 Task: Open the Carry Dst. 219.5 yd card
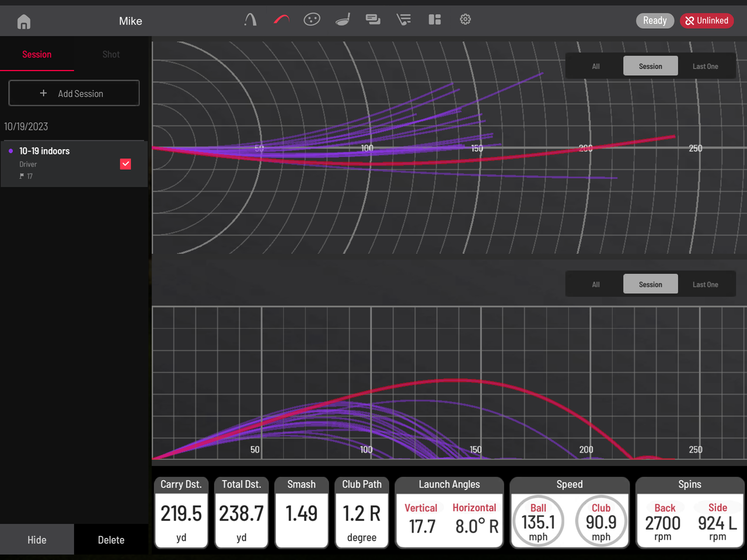click(x=181, y=513)
